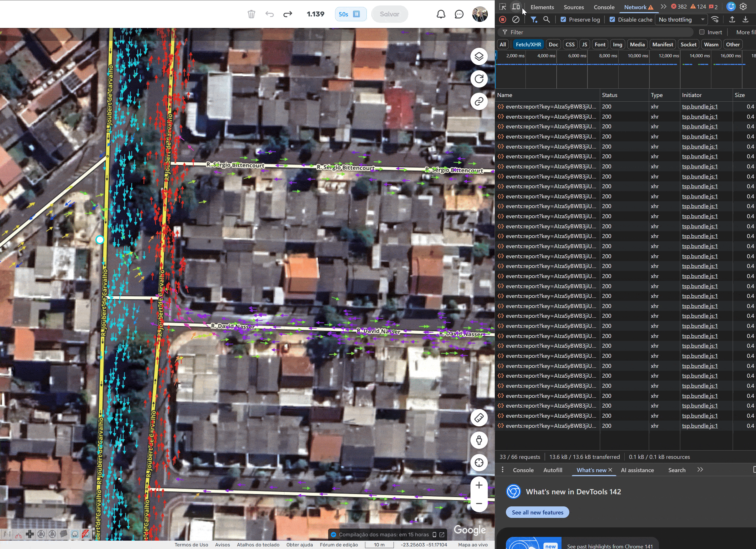Expand more drawer tabs chevron
This screenshot has height=549, width=756.
700,470
